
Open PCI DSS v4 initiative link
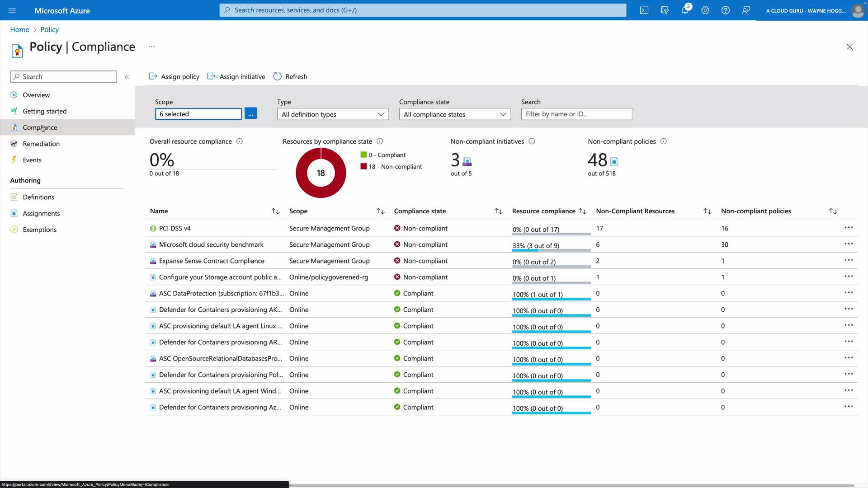[x=175, y=229]
